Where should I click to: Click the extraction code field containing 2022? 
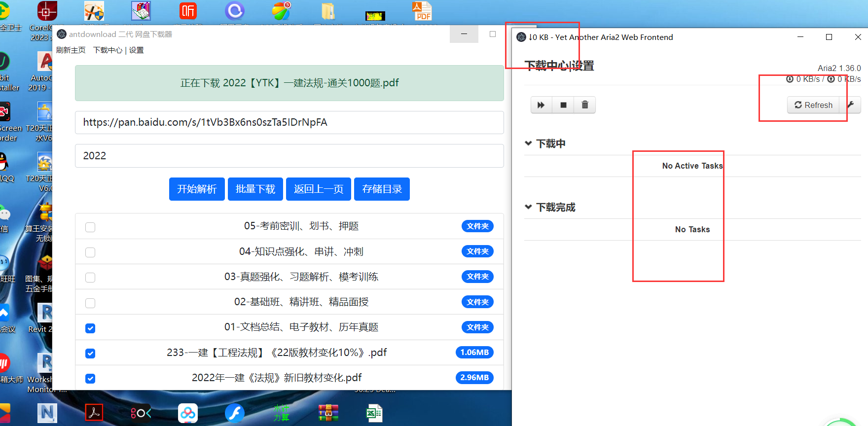(x=289, y=156)
